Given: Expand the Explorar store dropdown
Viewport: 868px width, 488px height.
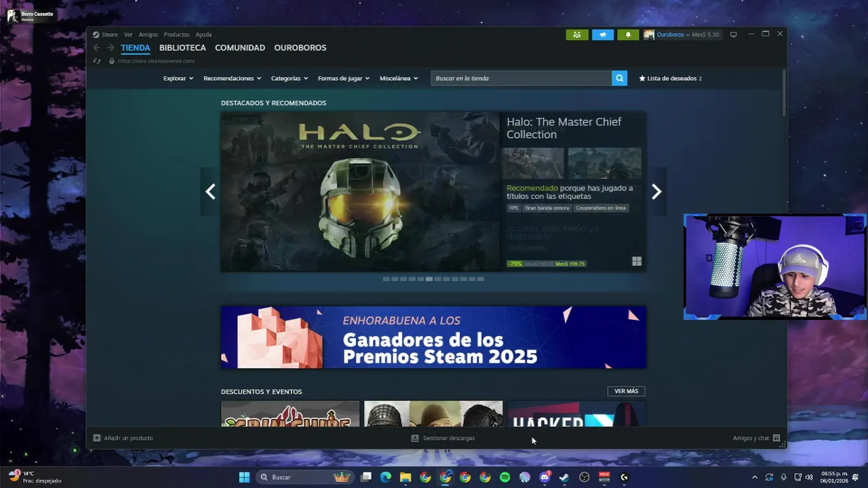Looking at the screenshot, I should pyautogui.click(x=178, y=78).
